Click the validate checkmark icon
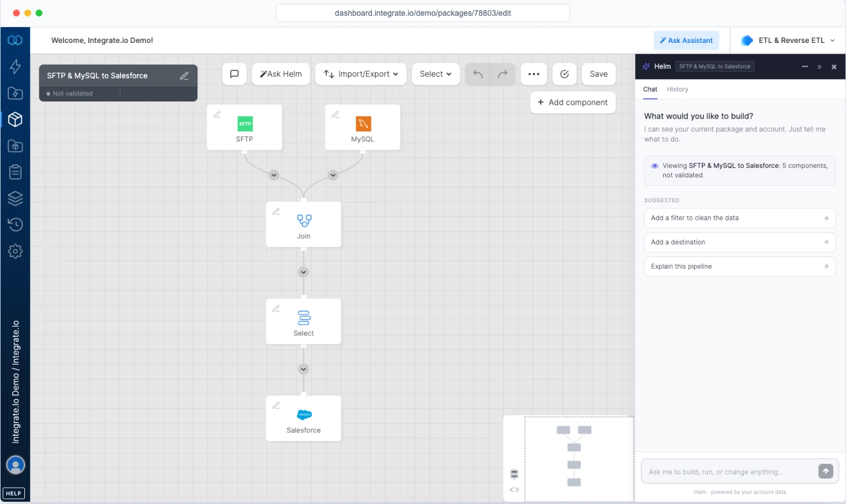 click(x=564, y=74)
